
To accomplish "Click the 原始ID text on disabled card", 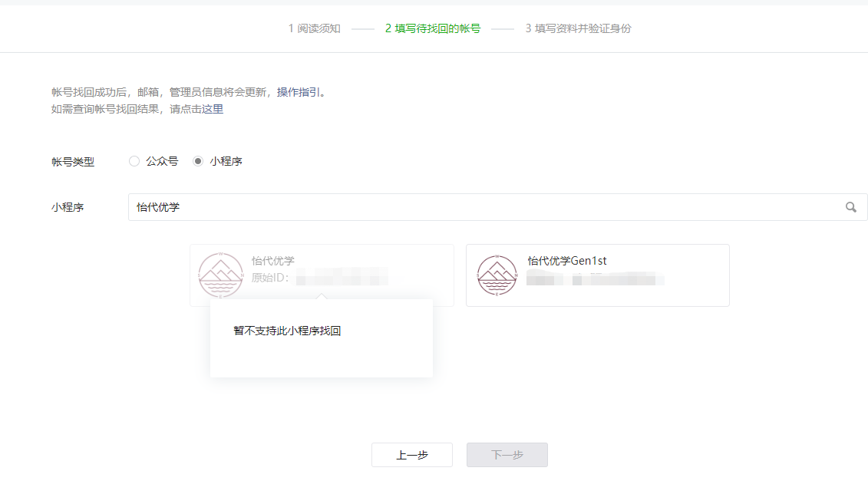I will [270, 278].
